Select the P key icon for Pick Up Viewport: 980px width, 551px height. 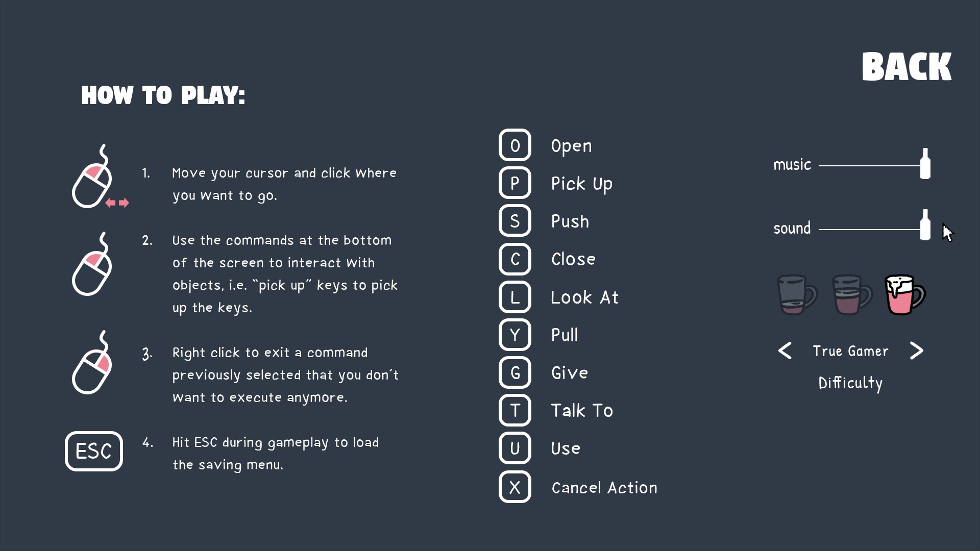point(514,183)
